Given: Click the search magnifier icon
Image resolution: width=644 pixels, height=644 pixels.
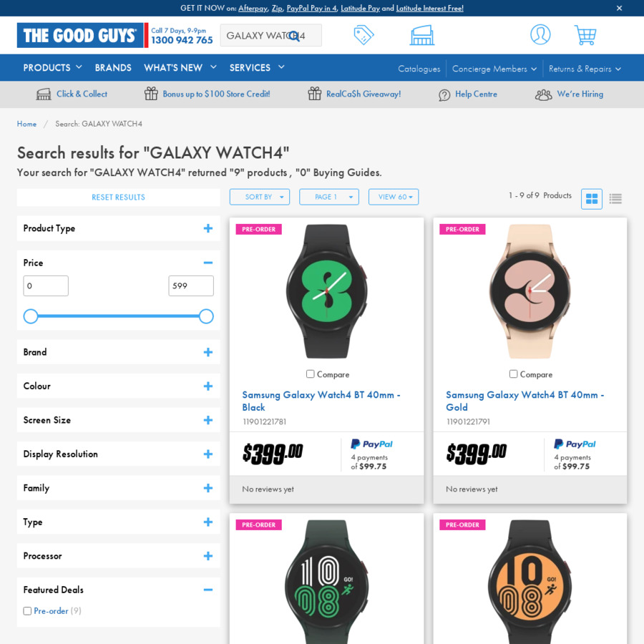Looking at the screenshot, I should pos(293,36).
